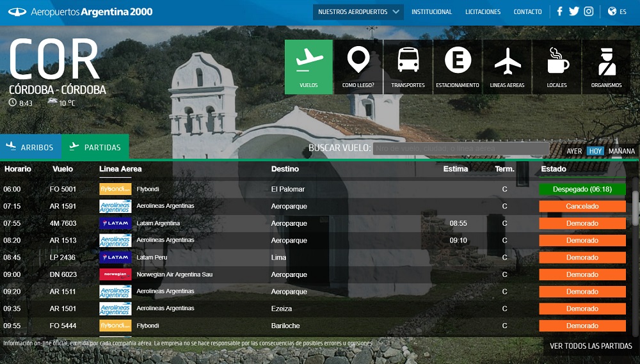The width and height of the screenshot is (640, 364).
Task: Expand the Nuestros Aeropuertos dropdown
Action: [x=358, y=12]
